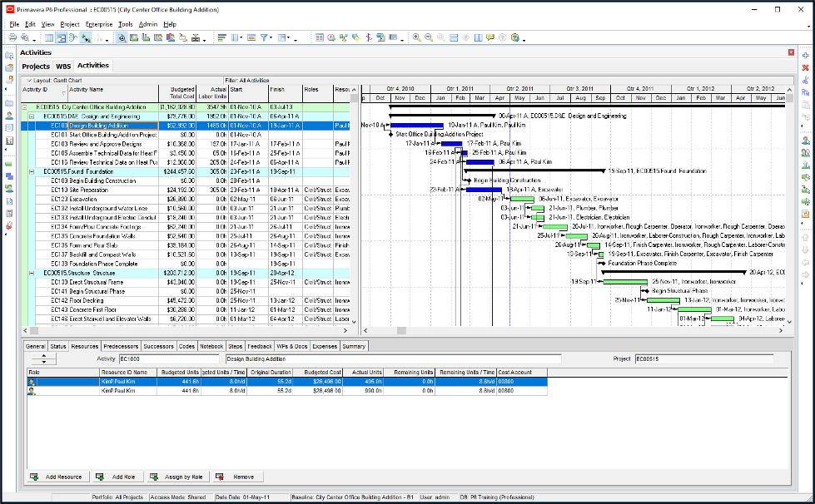Image resolution: width=815 pixels, height=504 pixels.
Task: Switch to the Predecessors details tab
Action: click(x=121, y=346)
